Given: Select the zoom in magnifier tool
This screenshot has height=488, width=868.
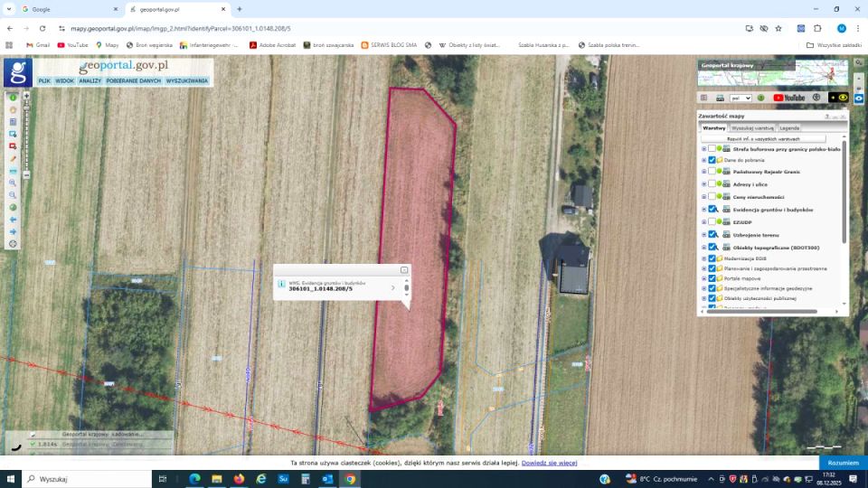Looking at the screenshot, I should (13, 183).
